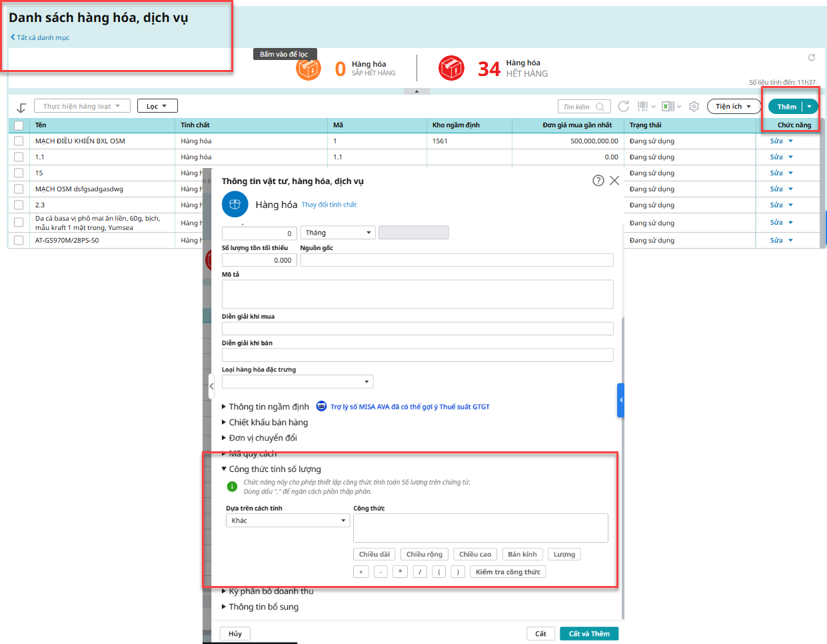This screenshot has width=827, height=644.
Task: Expand Thông tin ngầm định section
Action: [265, 407]
